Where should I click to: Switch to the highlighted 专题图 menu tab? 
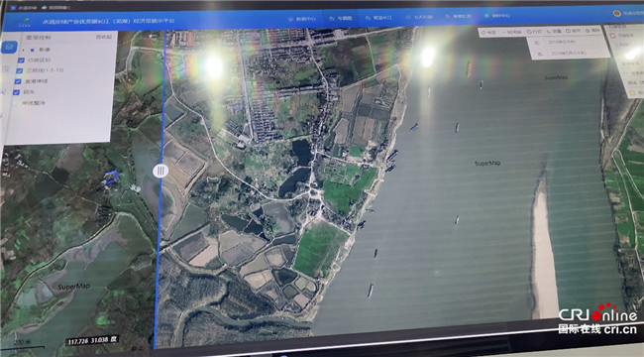pos(341,18)
